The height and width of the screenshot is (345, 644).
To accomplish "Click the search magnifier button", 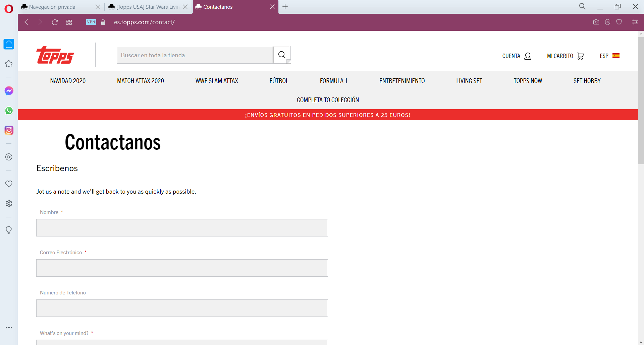I will 282,55.
